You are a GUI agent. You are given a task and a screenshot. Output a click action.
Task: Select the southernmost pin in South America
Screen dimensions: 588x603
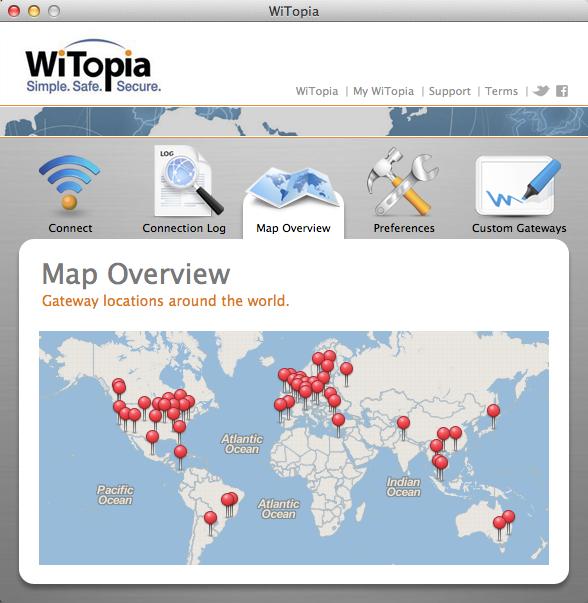(210, 518)
